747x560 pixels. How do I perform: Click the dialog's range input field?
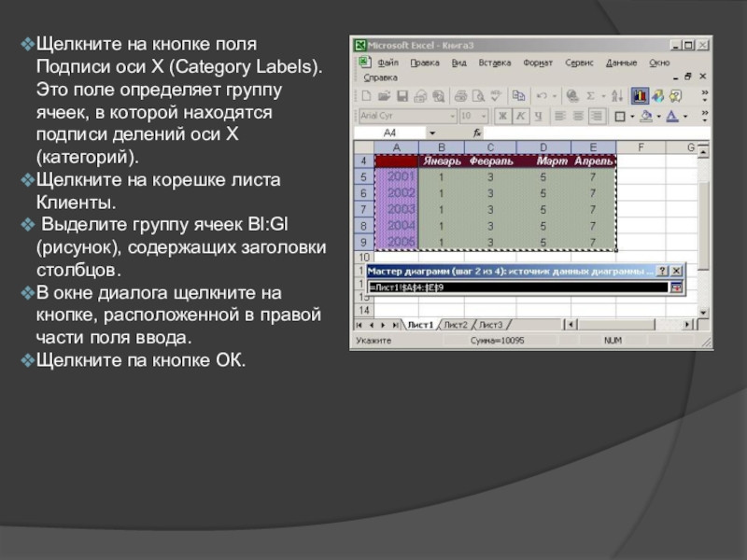coord(518,287)
